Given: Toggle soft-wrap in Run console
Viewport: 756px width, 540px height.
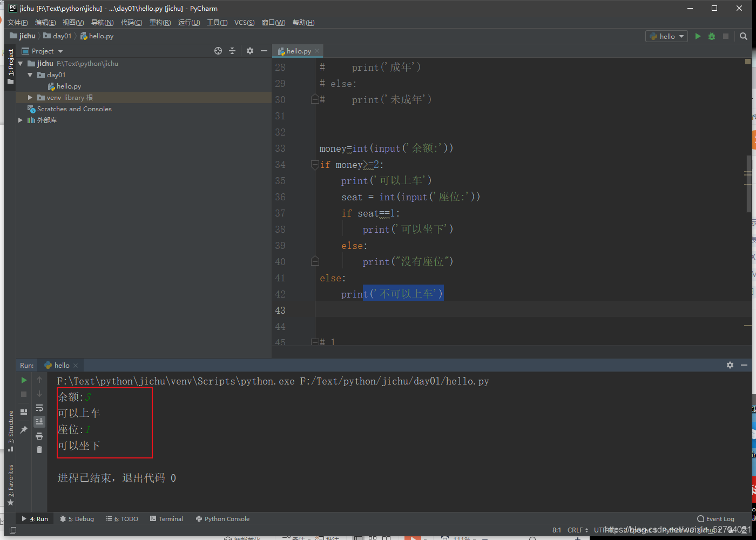Looking at the screenshot, I should coord(39,408).
